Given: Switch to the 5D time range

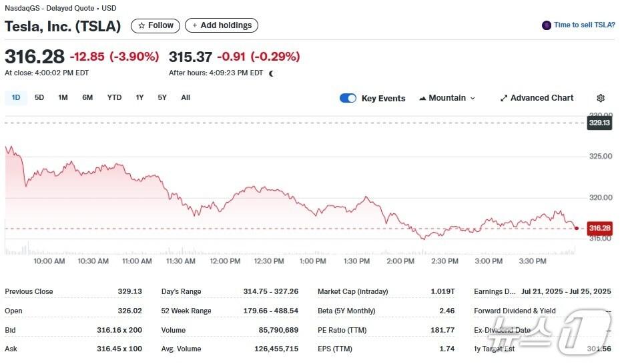Looking at the screenshot, I should coord(39,97).
